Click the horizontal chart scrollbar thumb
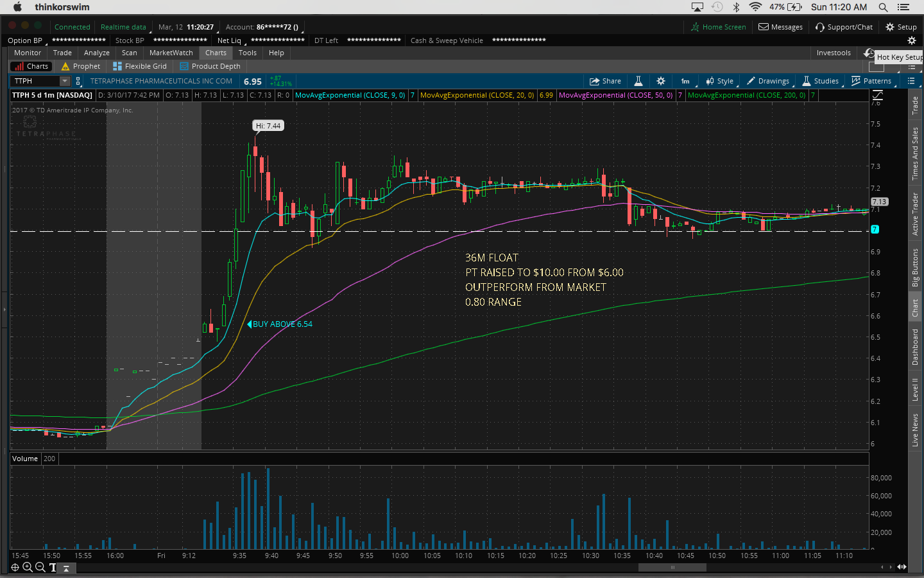 pyautogui.click(x=672, y=567)
